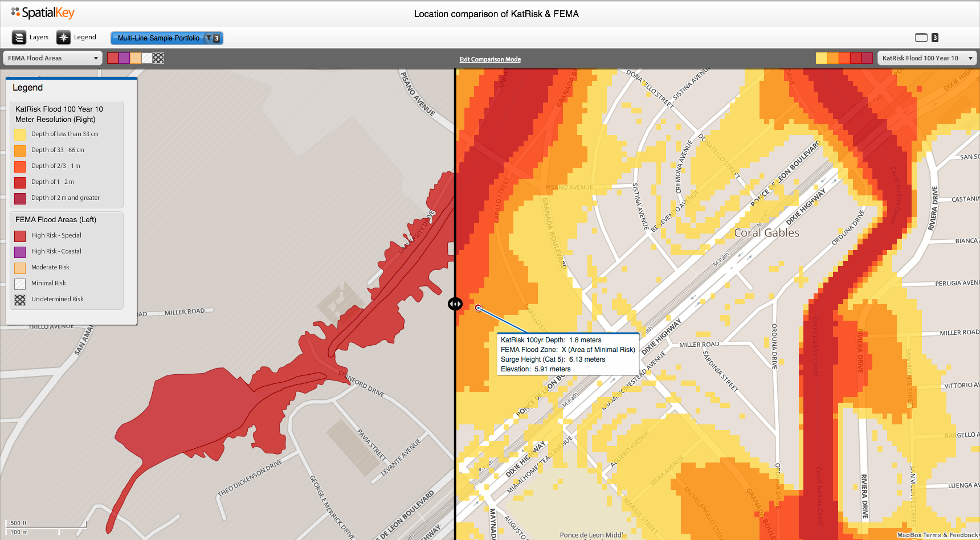Click the 'High Risk - Coastal' legend entry

48,252
